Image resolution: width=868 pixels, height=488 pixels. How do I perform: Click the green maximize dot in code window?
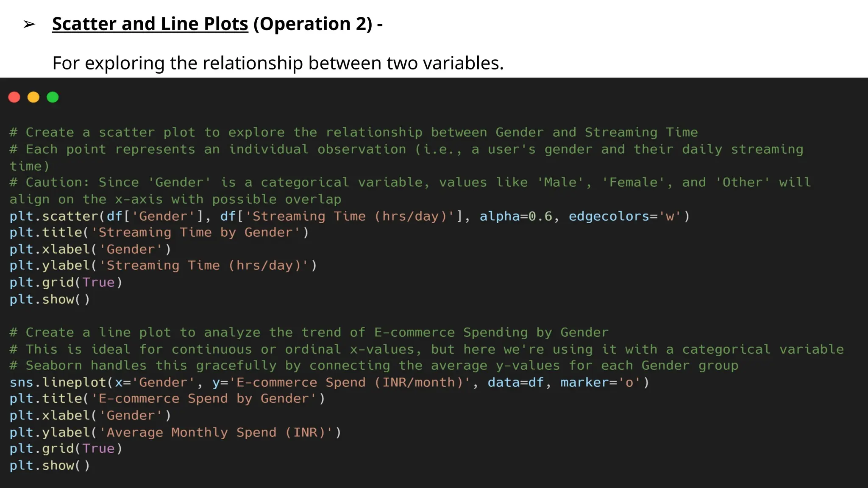[53, 97]
